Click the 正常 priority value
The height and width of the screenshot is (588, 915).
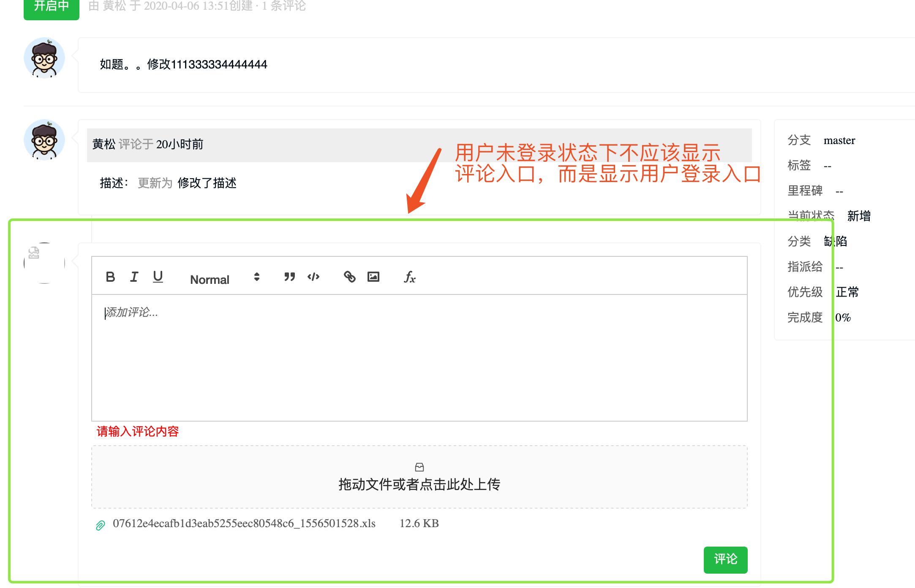pos(847,292)
